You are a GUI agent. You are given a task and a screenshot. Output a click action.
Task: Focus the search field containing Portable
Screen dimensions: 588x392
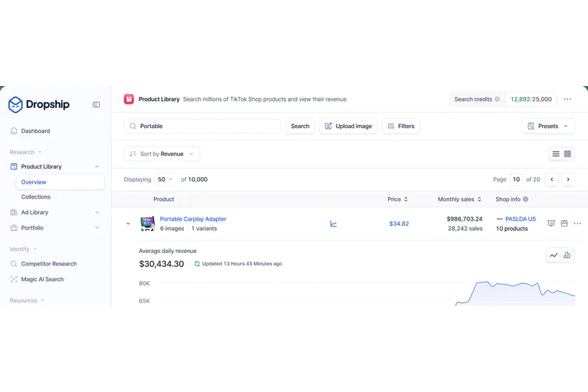click(x=203, y=126)
